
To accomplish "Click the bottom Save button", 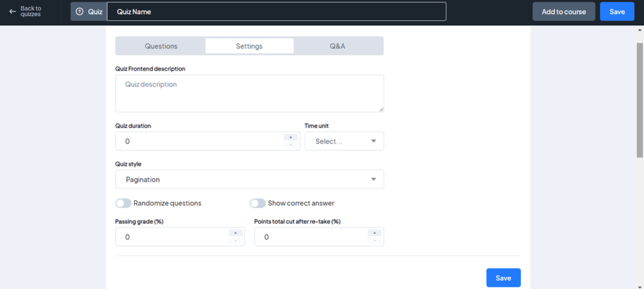I will point(503,278).
